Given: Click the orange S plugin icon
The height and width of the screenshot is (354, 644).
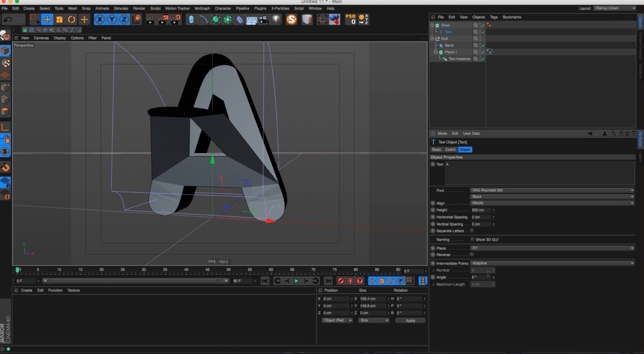Looking at the screenshot, I should tap(292, 19).
